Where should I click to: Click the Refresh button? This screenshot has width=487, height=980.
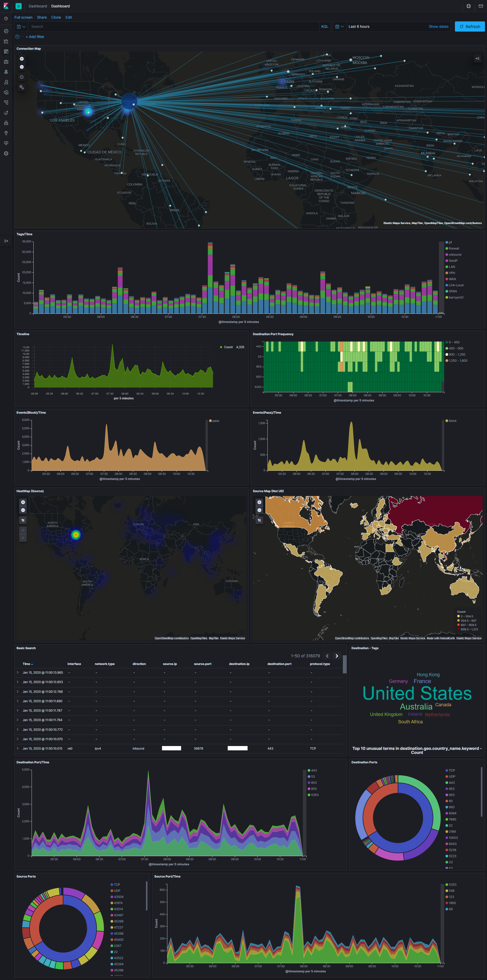click(x=469, y=27)
